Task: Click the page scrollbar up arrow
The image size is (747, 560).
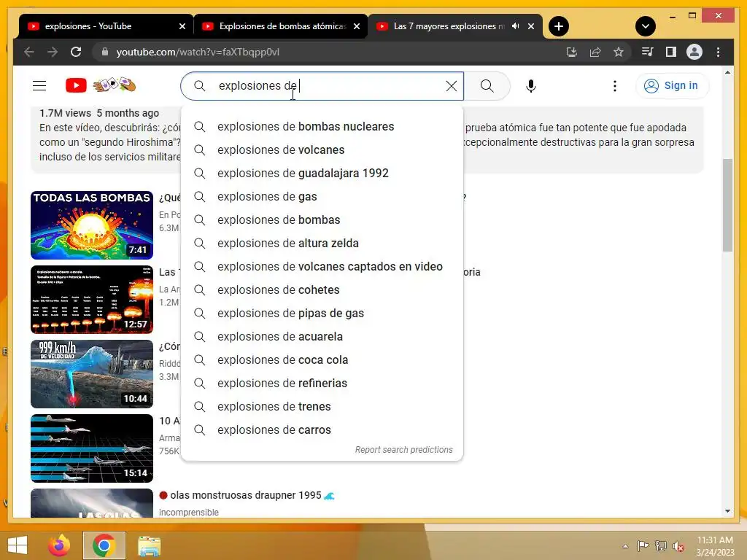Action: pos(727,72)
